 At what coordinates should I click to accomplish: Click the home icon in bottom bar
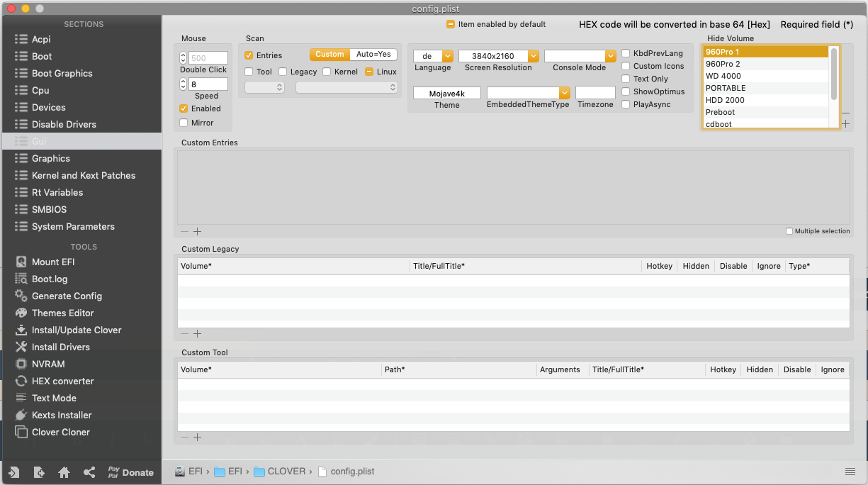(64, 472)
